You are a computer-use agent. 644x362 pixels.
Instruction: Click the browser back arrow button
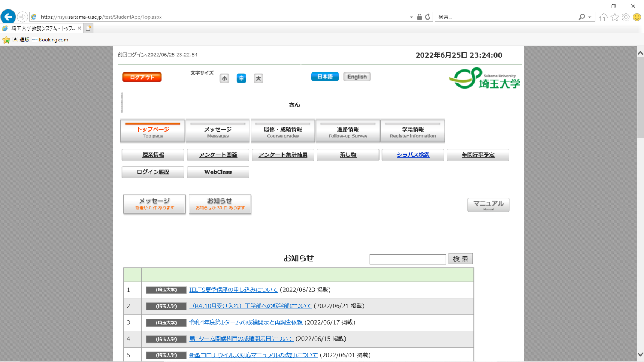(x=8, y=17)
